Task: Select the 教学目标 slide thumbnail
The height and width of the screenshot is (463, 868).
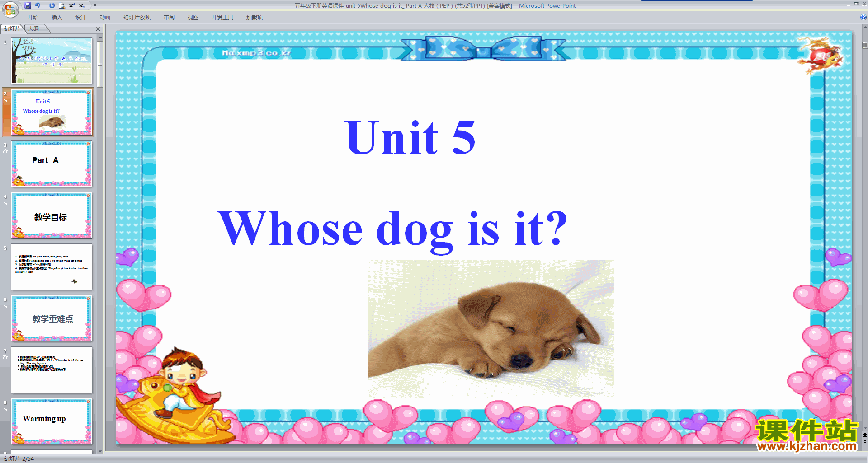Action: 52,215
